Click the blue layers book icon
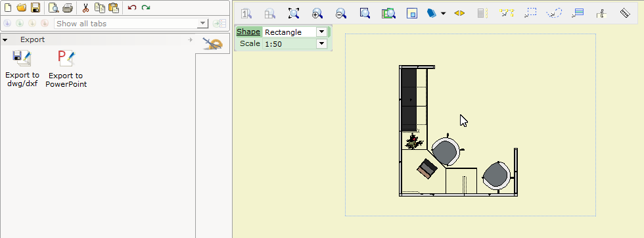Image resolution: width=644 pixels, height=238 pixels. click(432, 13)
